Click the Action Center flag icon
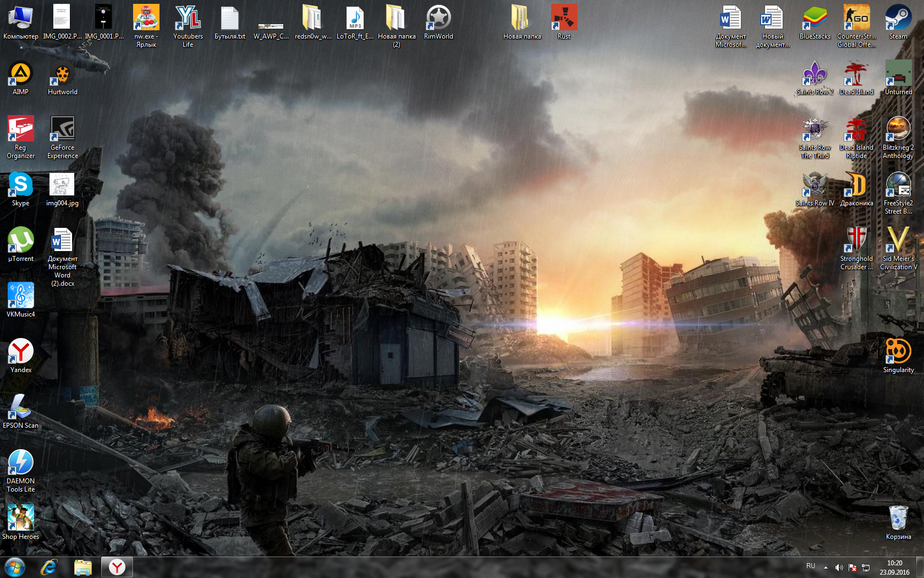The width and height of the screenshot is (924, 578). tap(853, 568)
